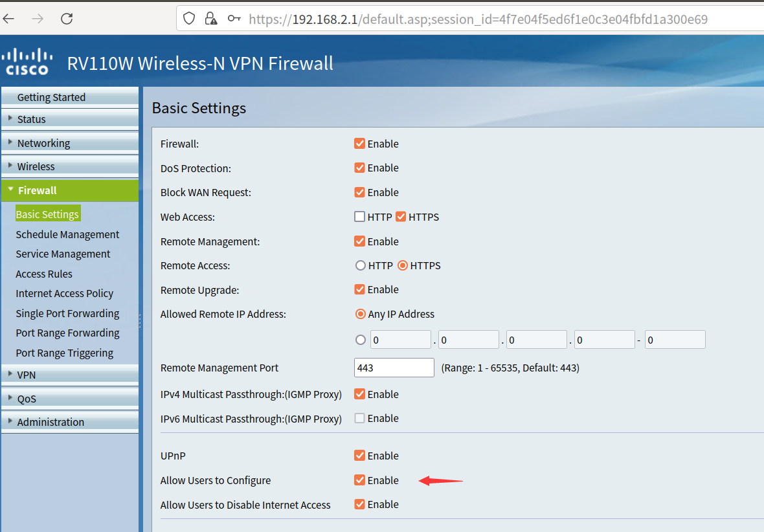Select the IP address range radio button
Image resolution: width=764 pixels, height=532 pixels.
tap(361, 340)
